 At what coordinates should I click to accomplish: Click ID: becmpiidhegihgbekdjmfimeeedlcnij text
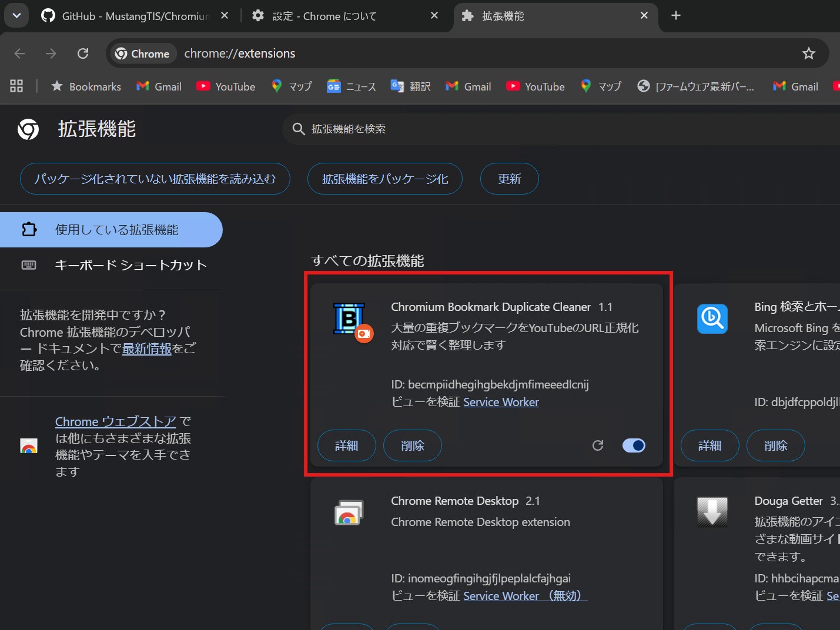490,384
